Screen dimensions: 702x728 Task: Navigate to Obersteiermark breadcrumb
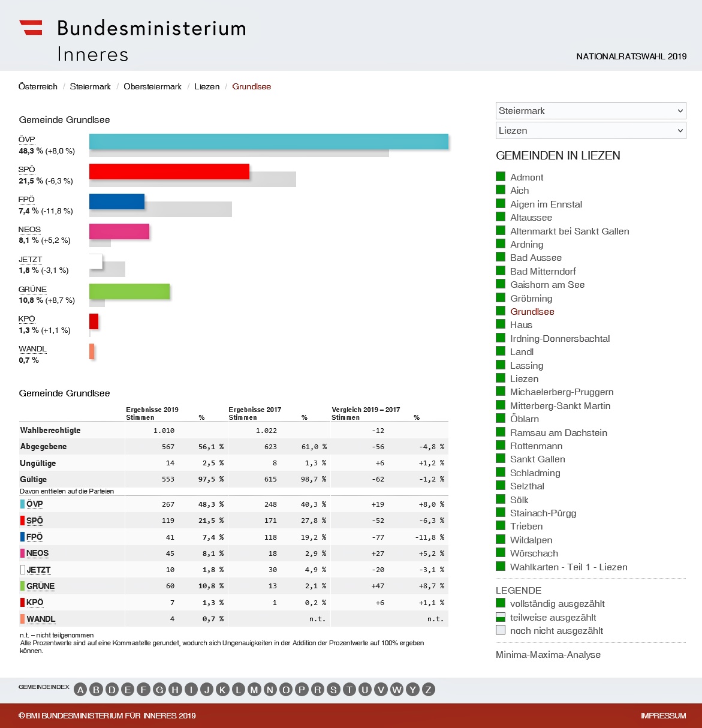152,86
